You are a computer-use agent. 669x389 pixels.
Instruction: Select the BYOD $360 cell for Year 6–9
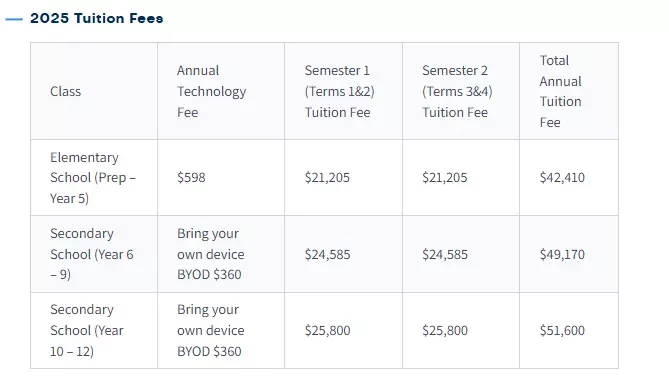pos(221,254)
